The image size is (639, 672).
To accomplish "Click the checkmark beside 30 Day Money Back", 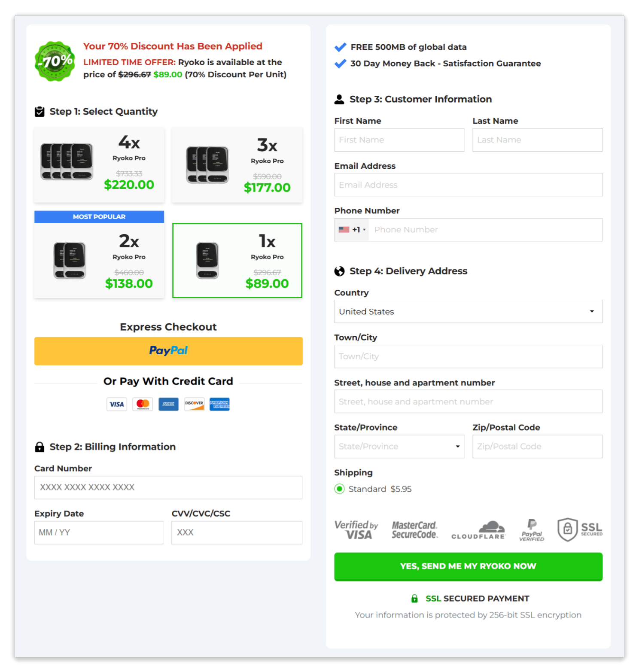I will (x=340, y=64).
